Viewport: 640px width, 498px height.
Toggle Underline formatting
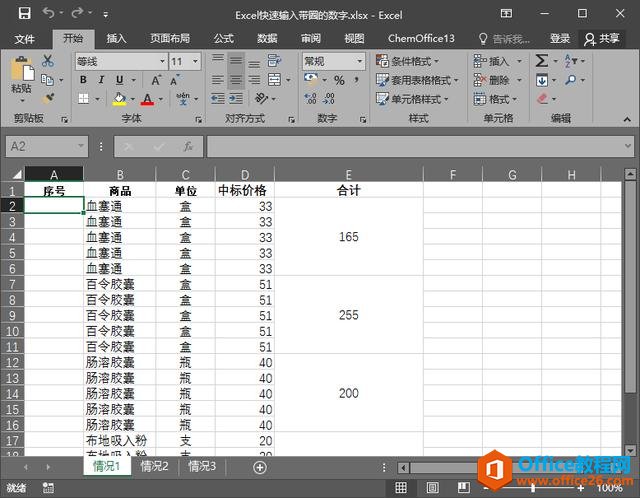119,80
